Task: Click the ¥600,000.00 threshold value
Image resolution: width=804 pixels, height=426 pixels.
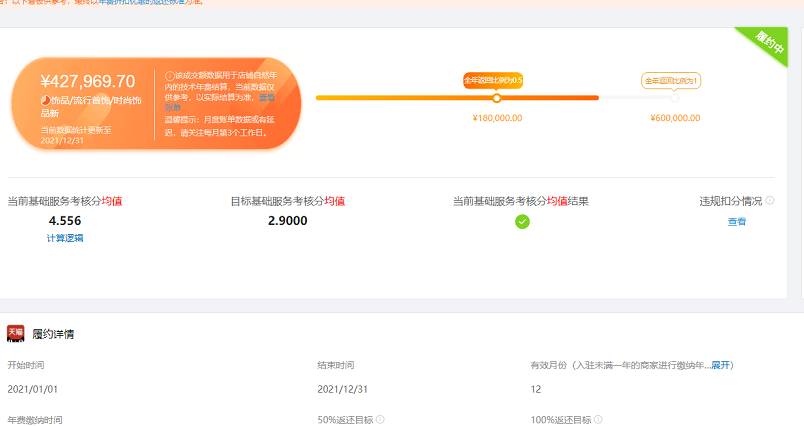Action: [x=675, y=118]
